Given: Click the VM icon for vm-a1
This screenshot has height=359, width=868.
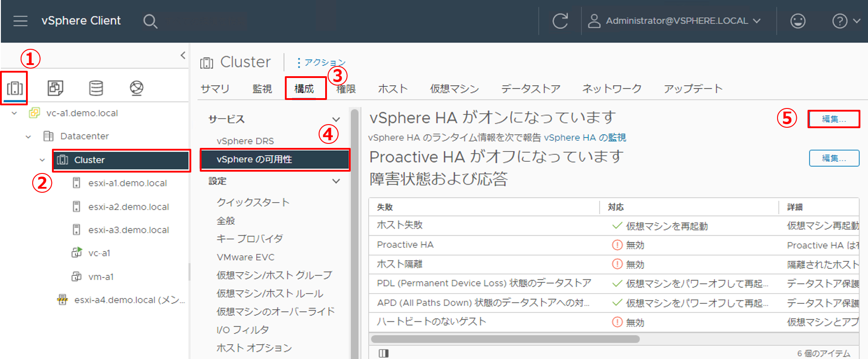Looking at the screenshot, I should (x=77, y=277).
